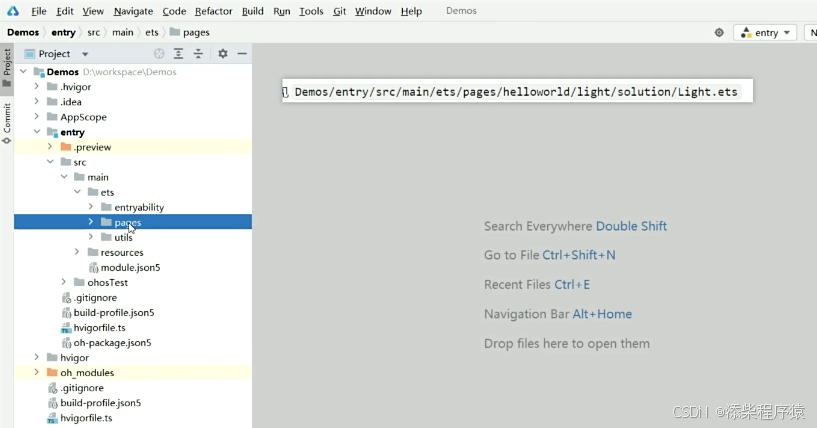Click Demos in the breadcrumb bar

pyautogui.click(x=23, y=32)
